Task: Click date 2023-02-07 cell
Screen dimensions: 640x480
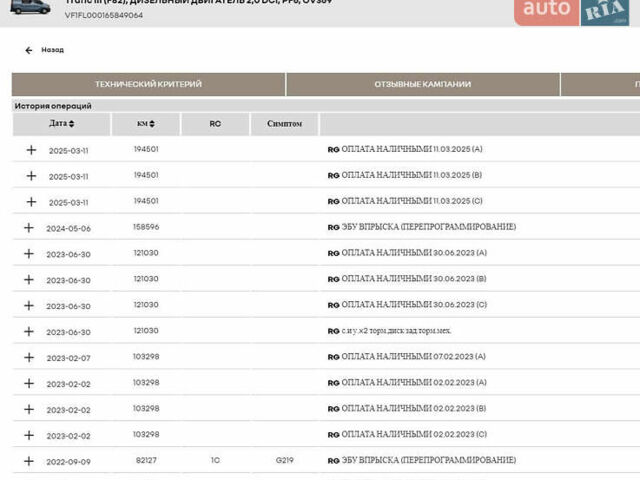Action: 68,358
